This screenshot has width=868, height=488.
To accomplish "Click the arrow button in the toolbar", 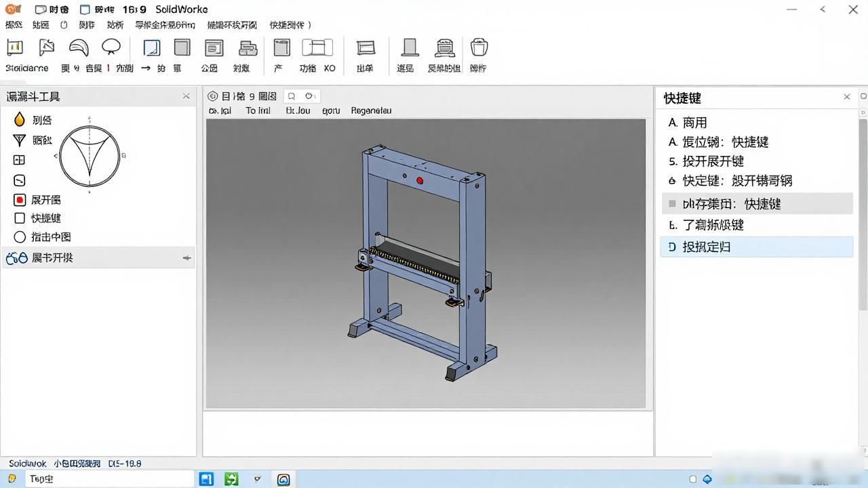I will tap(146, 68).
